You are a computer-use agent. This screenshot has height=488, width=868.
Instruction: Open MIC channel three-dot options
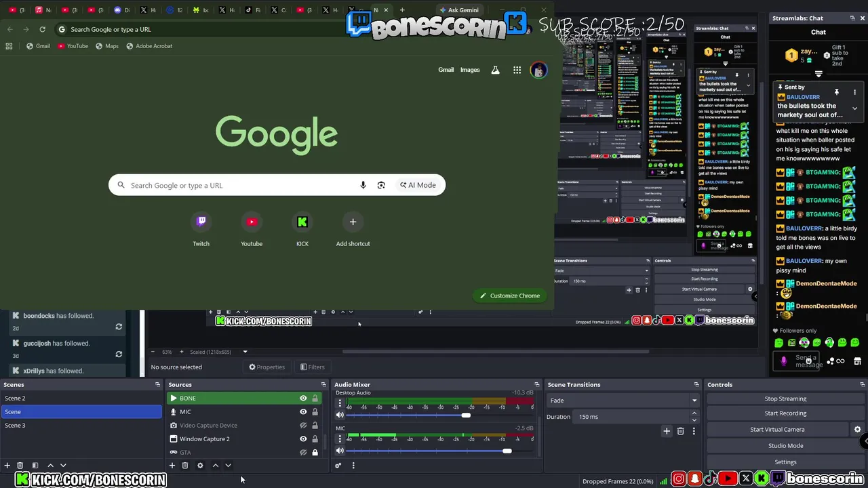click(x=340, y=439)
